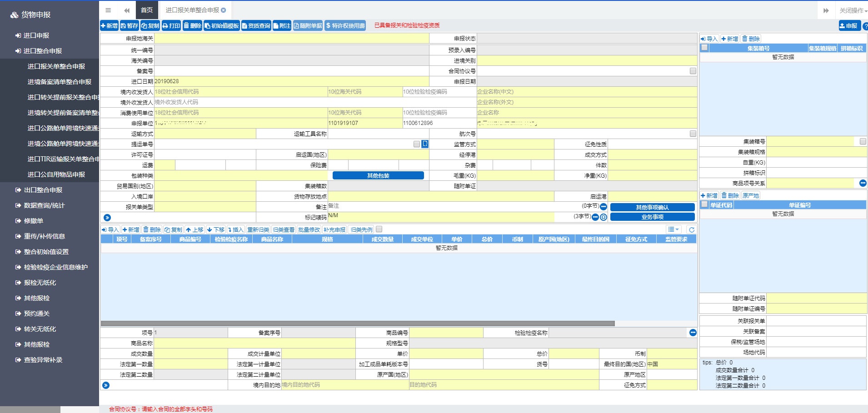Expand the 修撤单 sidebar menu
This screenshot has width=868, height=413.
(x=50, y=221)
